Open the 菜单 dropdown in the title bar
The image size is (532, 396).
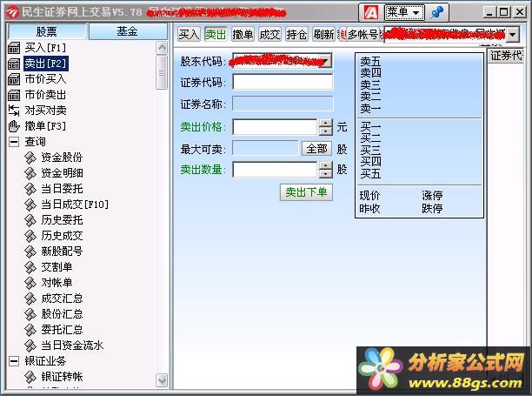pyautogui.click(x=404, y=12)
